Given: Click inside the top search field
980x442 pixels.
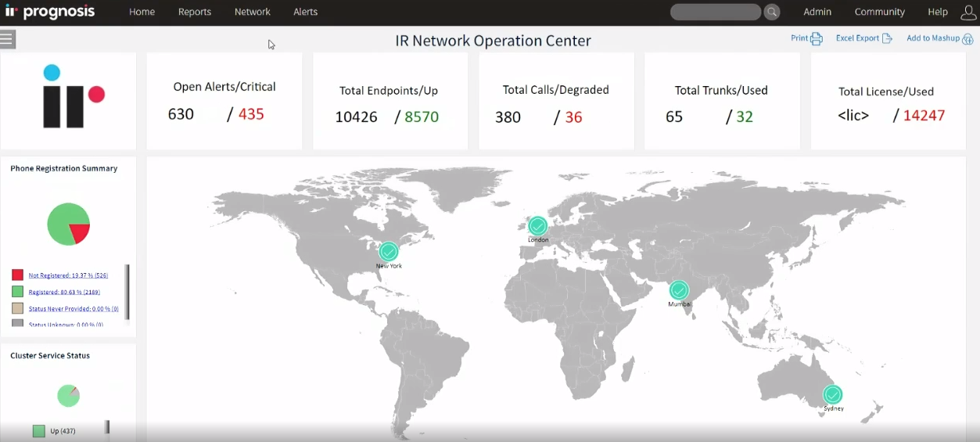Looking at the screenshot, I should (x=714, y=12).
